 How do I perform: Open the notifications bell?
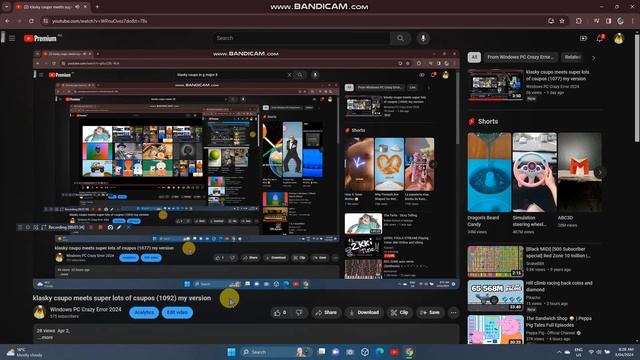point(600,38)
